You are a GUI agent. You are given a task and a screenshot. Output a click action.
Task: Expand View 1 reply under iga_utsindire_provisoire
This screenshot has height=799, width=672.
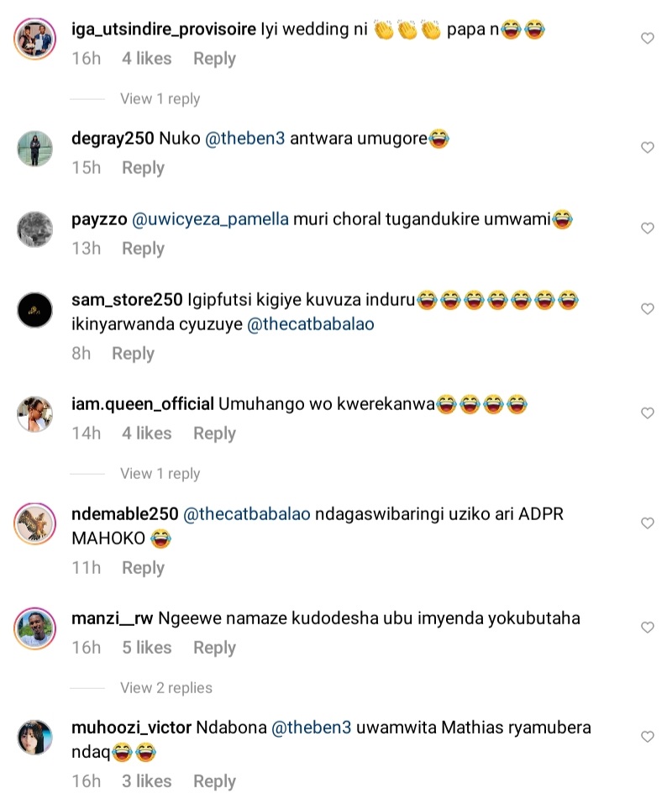point(160,98)
